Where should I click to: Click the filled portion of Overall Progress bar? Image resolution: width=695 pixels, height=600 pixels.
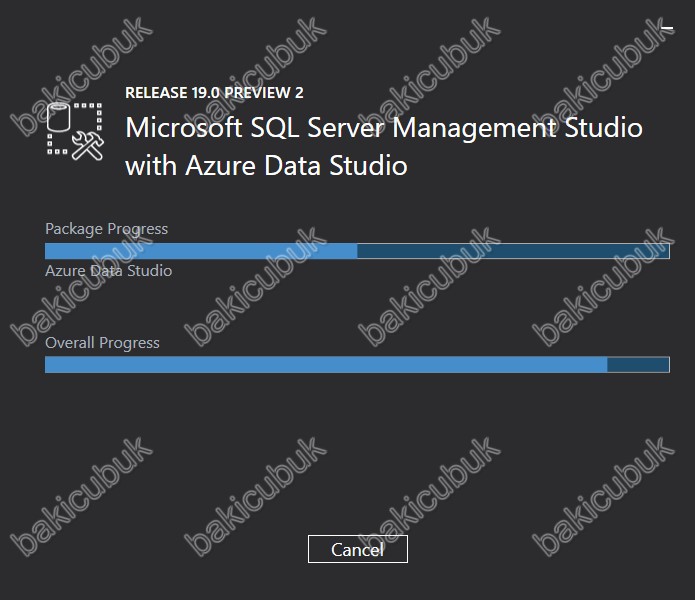[x=326, y=365]
